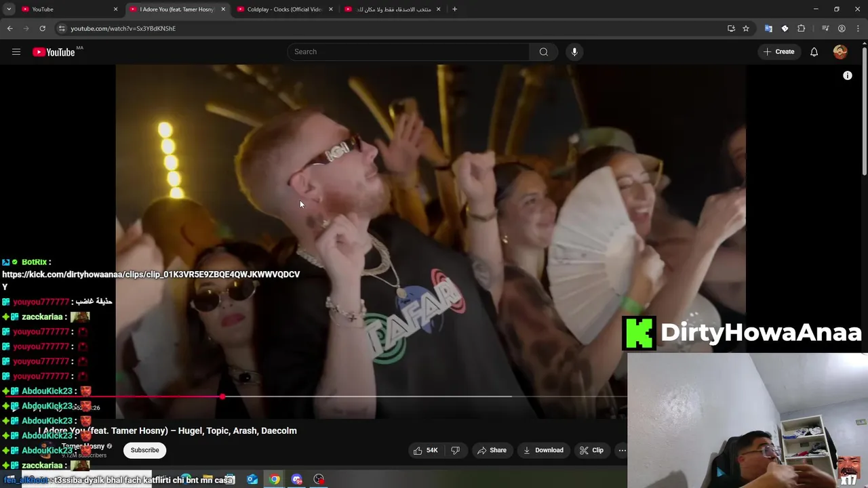Dislike the video
This screenshot has width=868, height=488.
pyautogui.click(x=456, y=450)
